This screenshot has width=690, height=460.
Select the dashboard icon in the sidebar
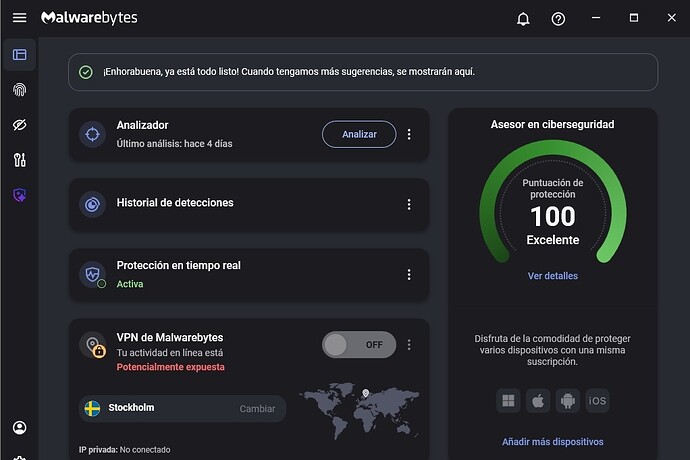point(19,55)
